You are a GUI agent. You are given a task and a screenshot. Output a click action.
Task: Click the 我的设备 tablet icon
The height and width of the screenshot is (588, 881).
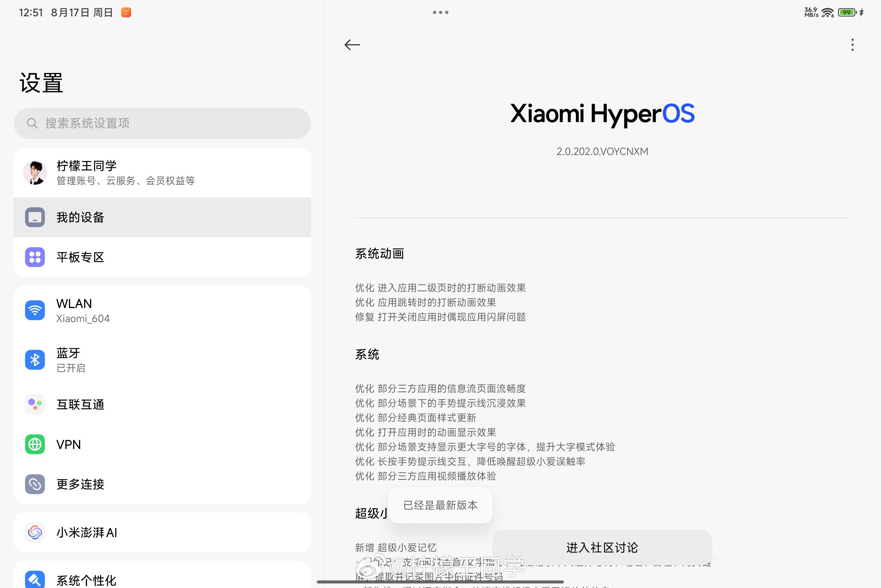click(35, 217)
